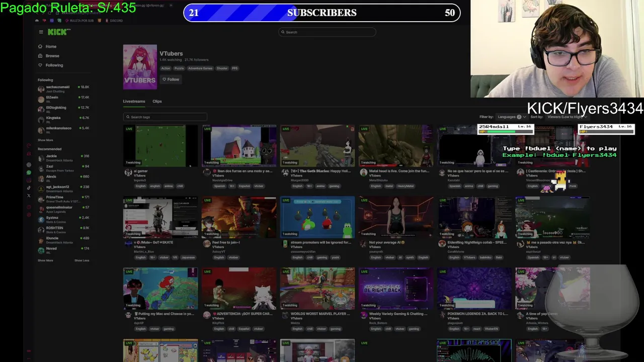Screen dimensions: 644x362
Task: Open the GoT SKATE stream thumbnail
Action: click(x=160, y=217)
